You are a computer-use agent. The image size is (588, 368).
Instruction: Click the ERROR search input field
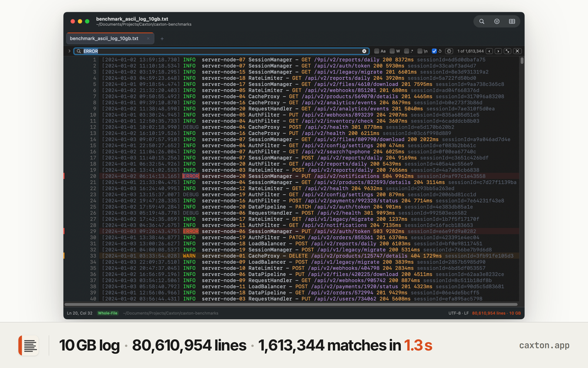pyautogui.click(x=221, y=51)
